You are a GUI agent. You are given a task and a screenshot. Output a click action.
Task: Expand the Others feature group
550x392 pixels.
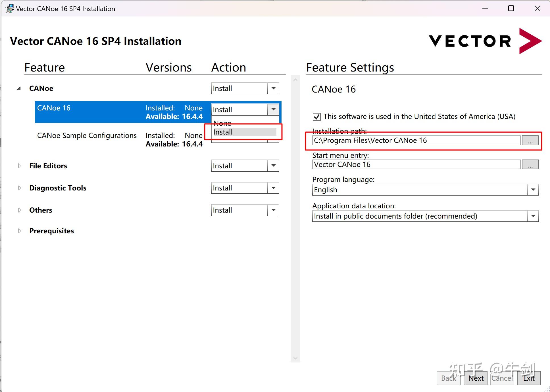[20, 210]
